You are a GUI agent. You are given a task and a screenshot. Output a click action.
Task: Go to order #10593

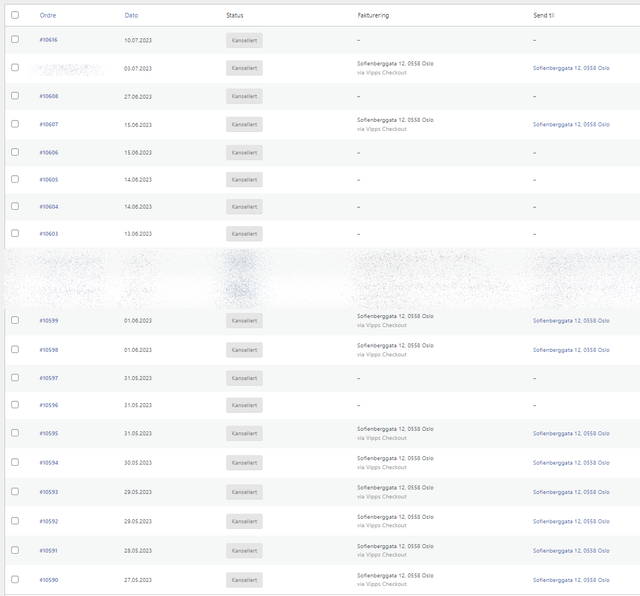[49, 492]
